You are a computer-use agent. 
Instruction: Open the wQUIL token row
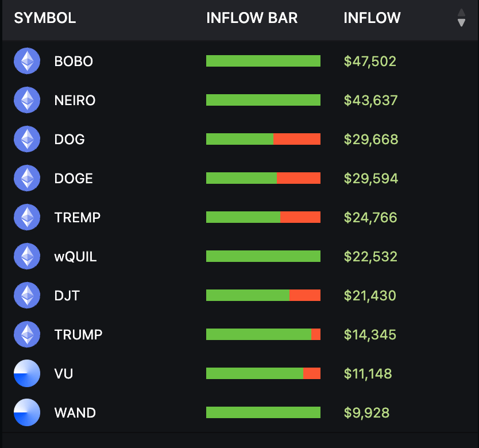[239, 256]
